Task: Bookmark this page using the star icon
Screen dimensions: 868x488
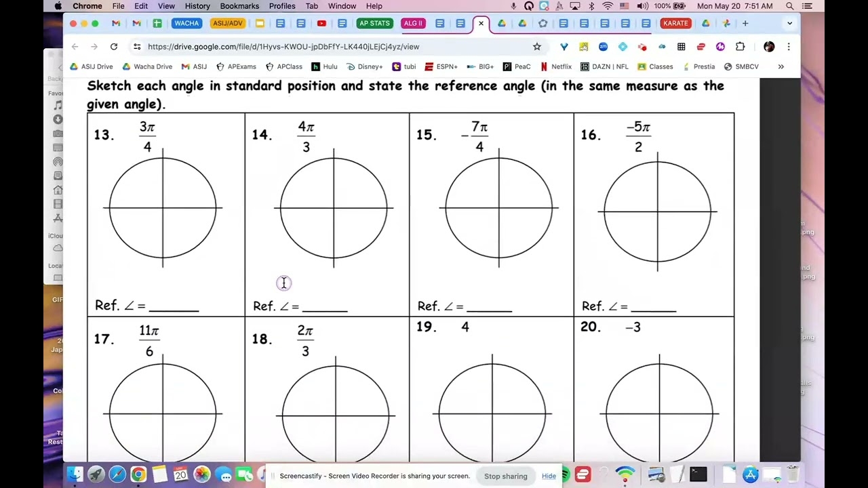Action: (537, 46)
